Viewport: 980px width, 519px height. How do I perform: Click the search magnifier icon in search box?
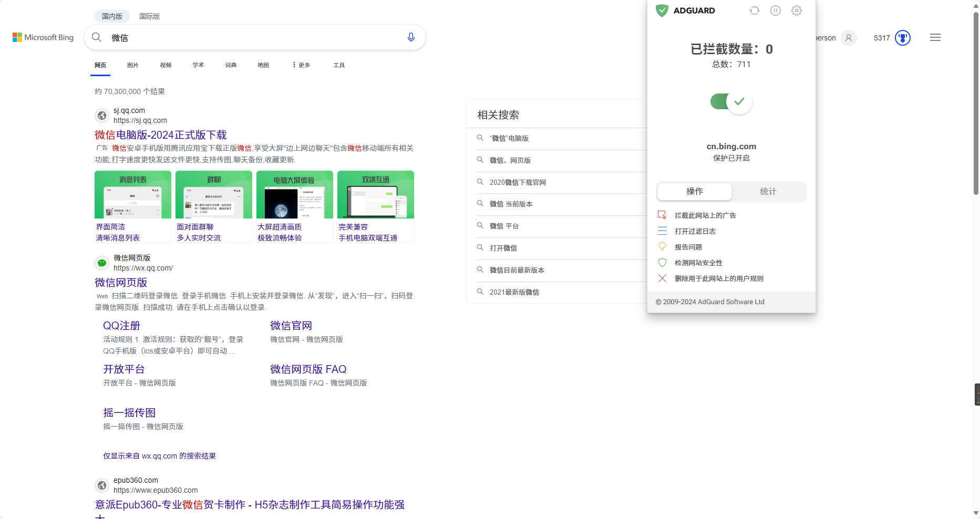(x=97, y=37)
